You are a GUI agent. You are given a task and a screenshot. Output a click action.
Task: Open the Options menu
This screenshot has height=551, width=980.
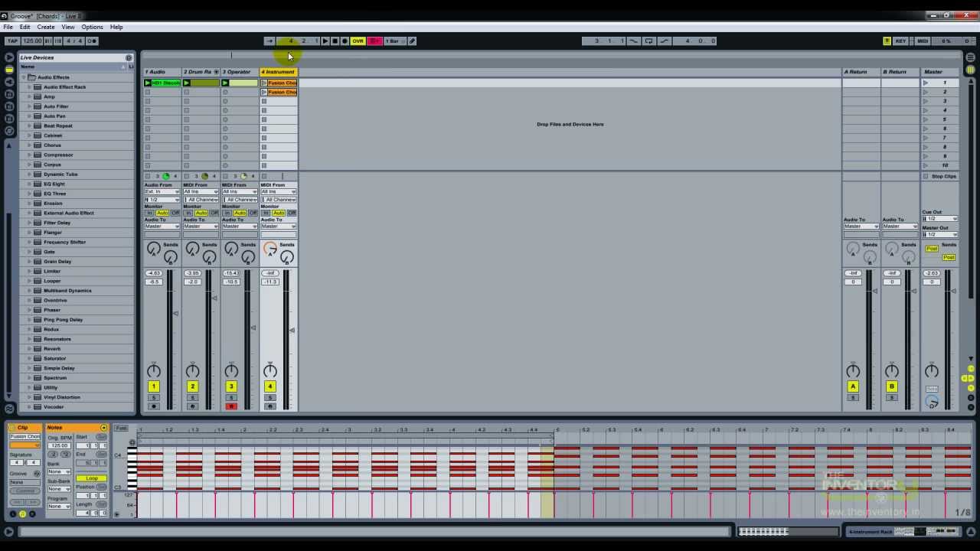[x=92, y=27]
